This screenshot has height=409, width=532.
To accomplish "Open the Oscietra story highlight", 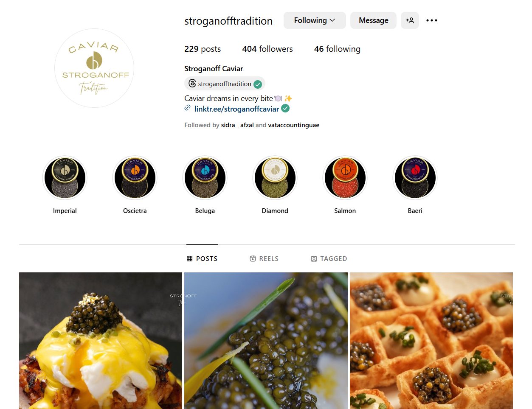I will tap(135, 177).
